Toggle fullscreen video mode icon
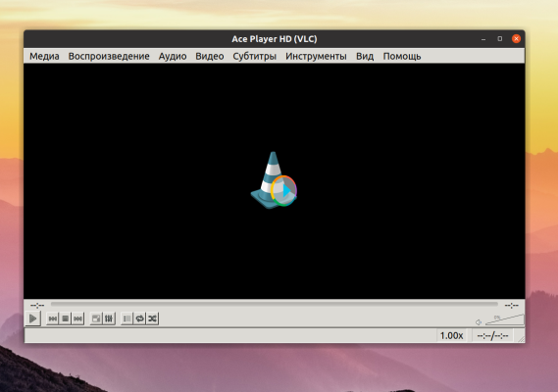 tap(96, 318)
